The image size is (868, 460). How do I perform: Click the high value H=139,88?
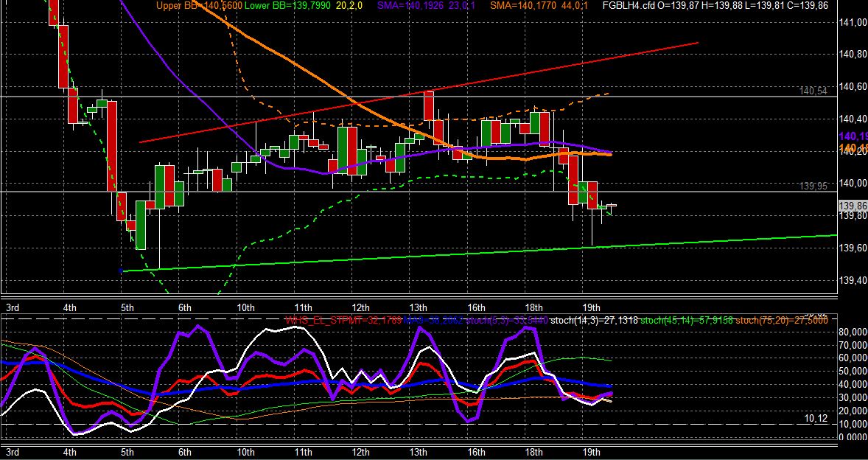722,6
